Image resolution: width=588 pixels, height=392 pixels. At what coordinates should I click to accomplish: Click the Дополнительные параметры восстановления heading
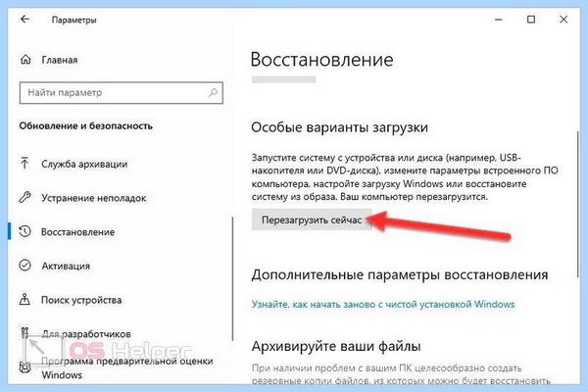coord(400,274)
